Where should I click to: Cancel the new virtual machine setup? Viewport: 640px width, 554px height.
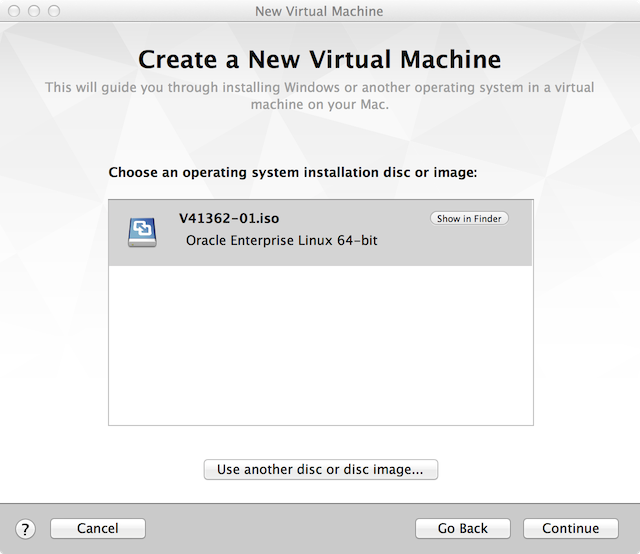[x=98, y=528]
